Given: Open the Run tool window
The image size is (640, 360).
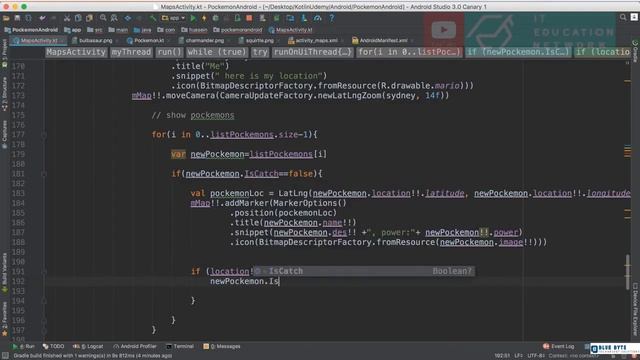Looking at the screenshot, I should pyautogui.click(x=24, y=347).
